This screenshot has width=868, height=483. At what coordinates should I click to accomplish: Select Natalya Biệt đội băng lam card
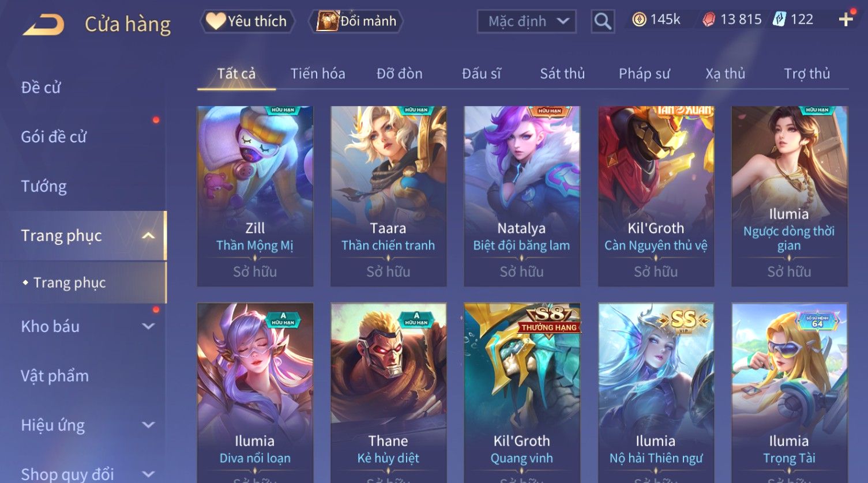[x=522, y=196]
